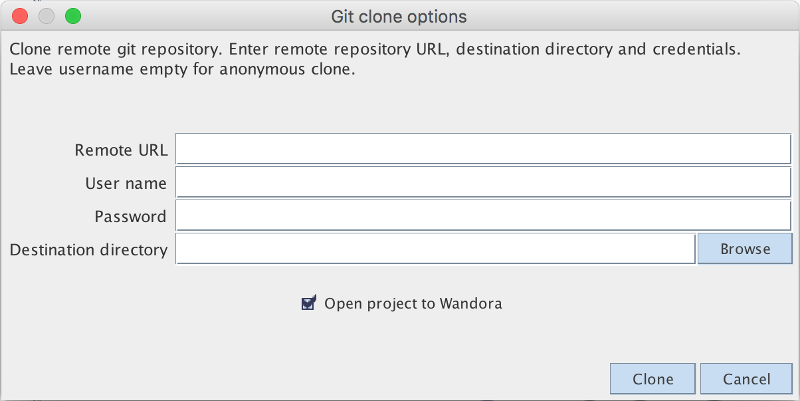The image size is (800, 401).
Task: Click the 'Git clone options' title bar text
Action: click(399, 17)
